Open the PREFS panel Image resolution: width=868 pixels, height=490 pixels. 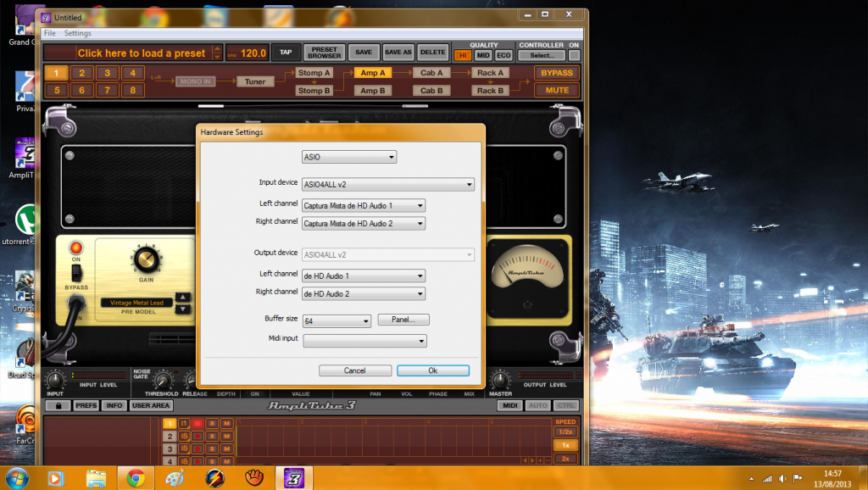pos(86,405)
